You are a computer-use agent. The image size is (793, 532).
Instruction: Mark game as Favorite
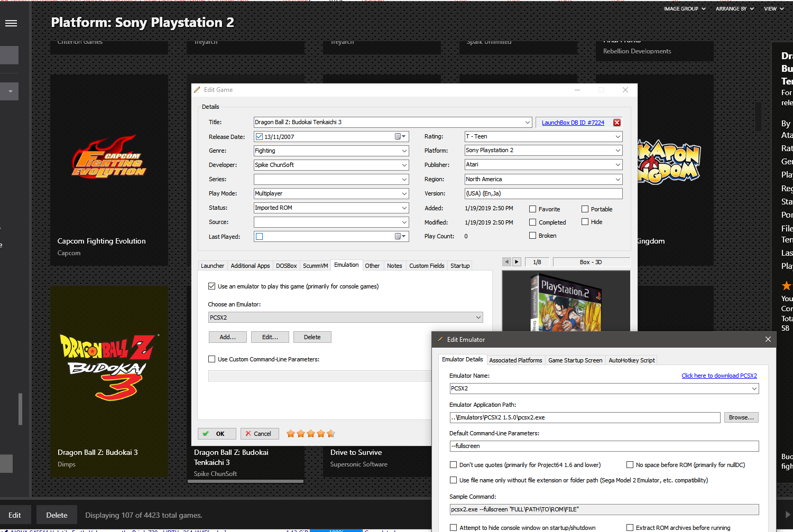click(532, 209)
